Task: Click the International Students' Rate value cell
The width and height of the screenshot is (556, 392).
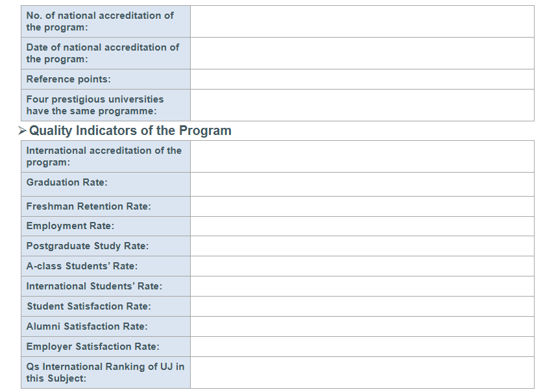Action: (362, 286)
